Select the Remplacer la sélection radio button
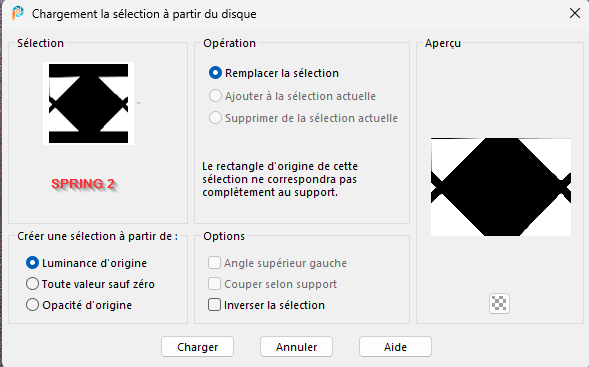The image size is (589, 367). (x=215, y=73)
